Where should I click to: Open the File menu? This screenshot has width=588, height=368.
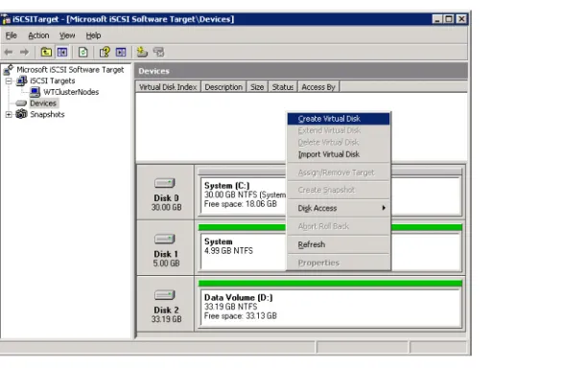(x=12, y=35)
